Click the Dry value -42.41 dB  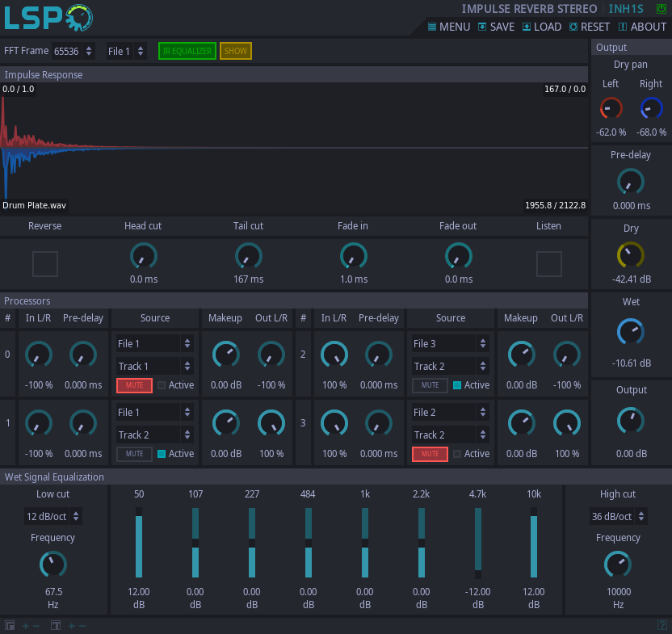click(x=632, y=279)
